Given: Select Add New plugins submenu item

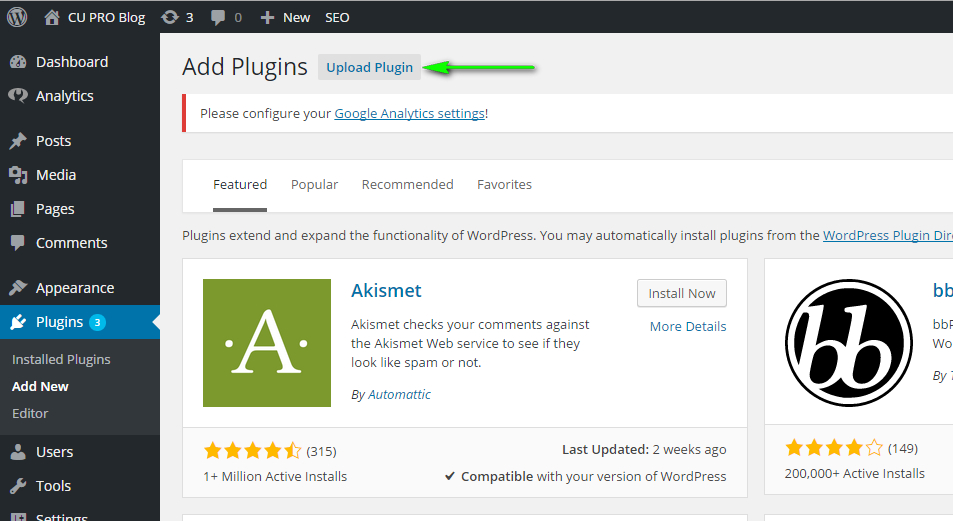Looking at the screenshot, I should [40, 386].
